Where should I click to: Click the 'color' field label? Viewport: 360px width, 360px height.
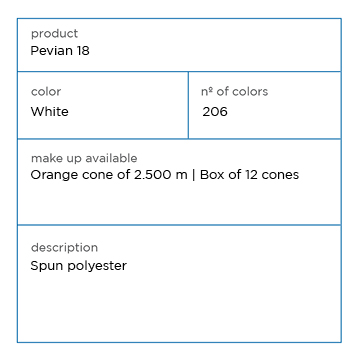(x=46, y=92)
